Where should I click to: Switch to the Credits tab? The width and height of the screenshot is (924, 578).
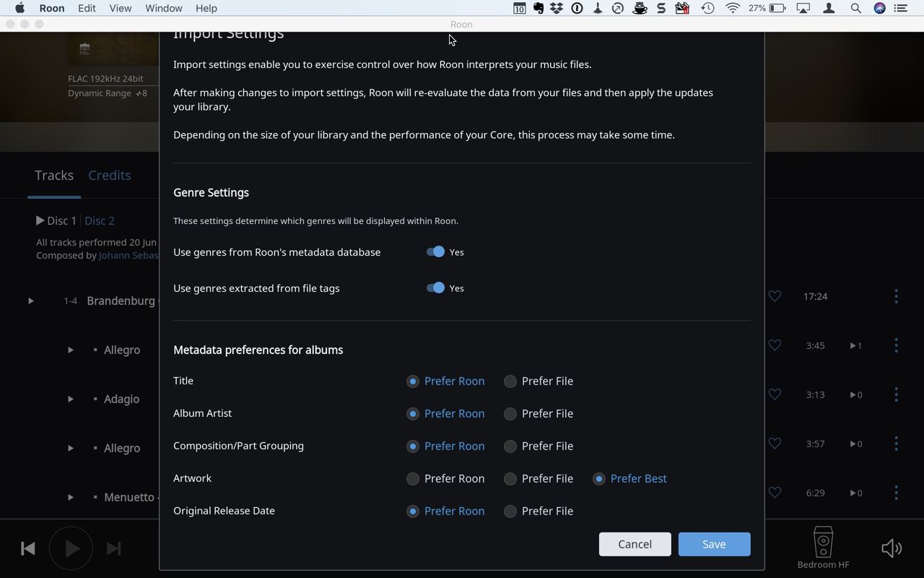(x=109, y=176)
